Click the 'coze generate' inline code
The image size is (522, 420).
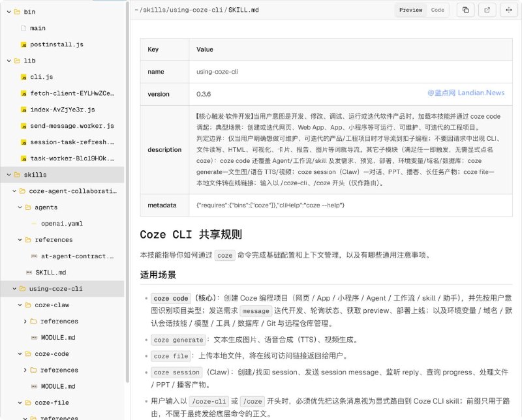click(178, 340)
